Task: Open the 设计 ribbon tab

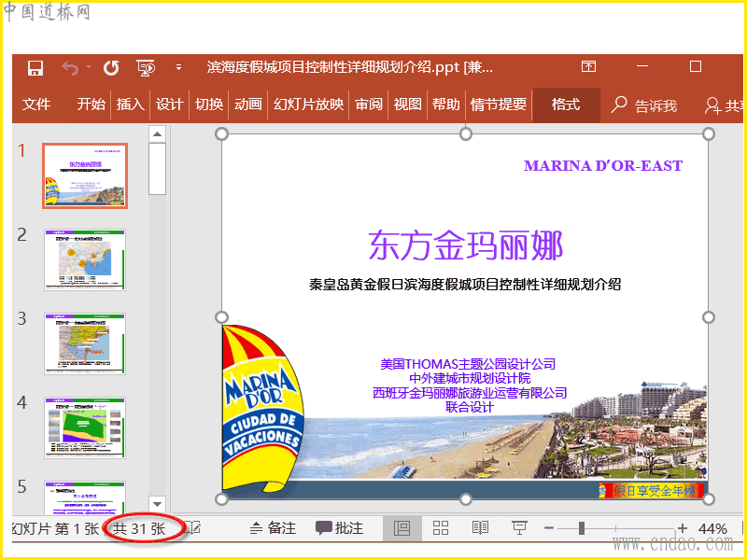Action: tap(170, 104)
